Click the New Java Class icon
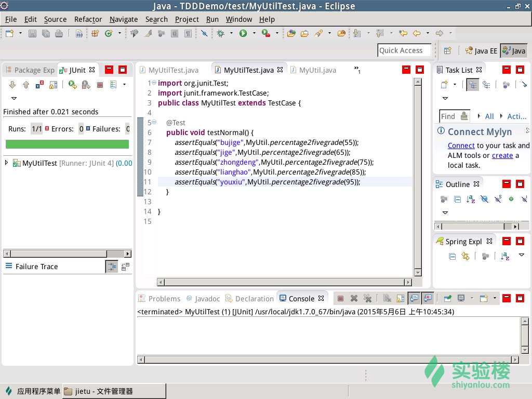Screen dimensions: 532x399 (x=109, y=33)
